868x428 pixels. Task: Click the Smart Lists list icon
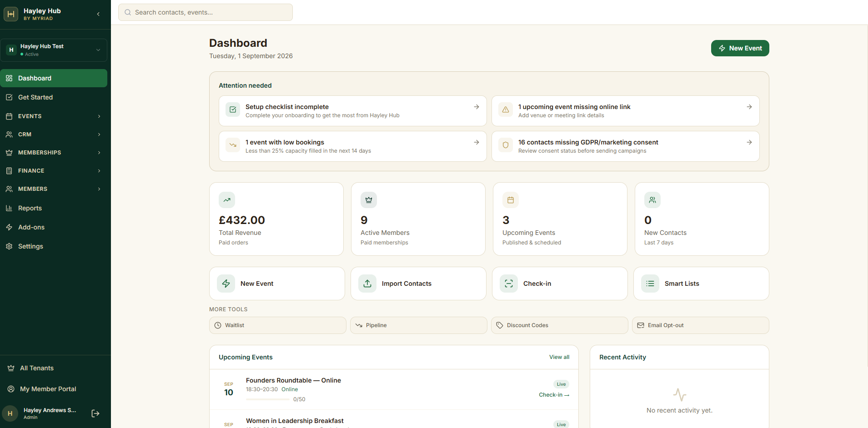650,284
